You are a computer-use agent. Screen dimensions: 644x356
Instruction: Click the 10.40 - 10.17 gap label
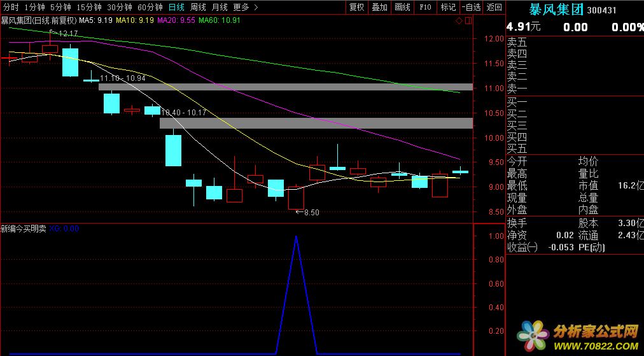[x=183, y=112]
